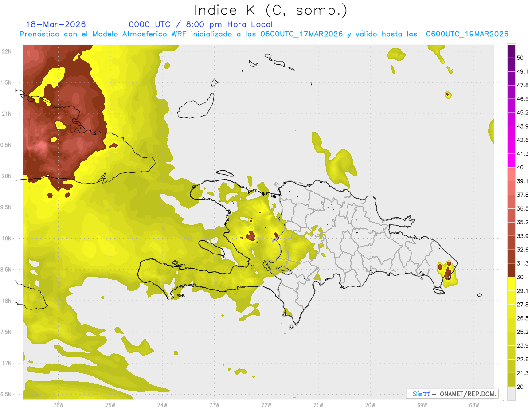Click the longitude axis label "71W"
The height and width of the screenshot is (411, 532).
click(x=318, y=405)
